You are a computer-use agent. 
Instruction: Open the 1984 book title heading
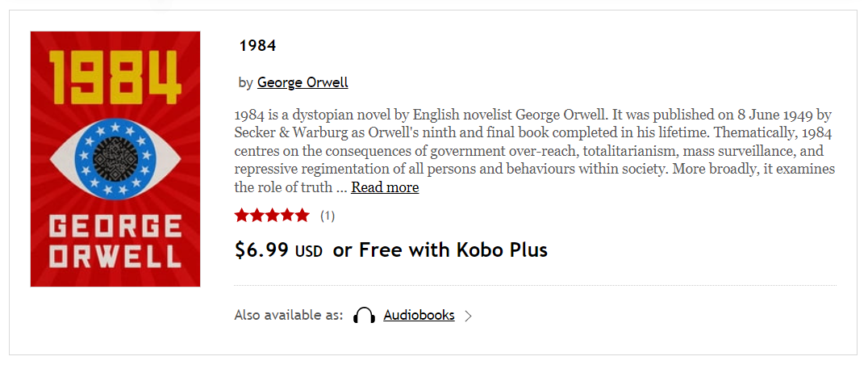click(258, 46)
